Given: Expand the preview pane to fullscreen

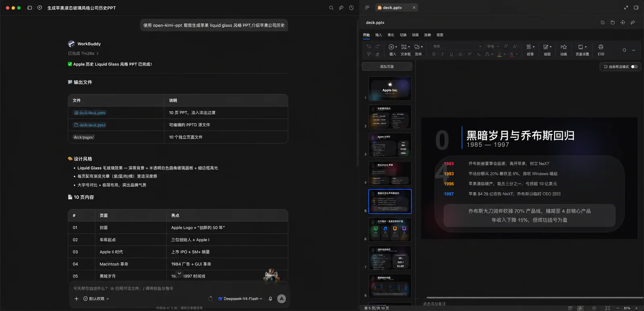Looking at the screenshot, I should coord(626,8).
